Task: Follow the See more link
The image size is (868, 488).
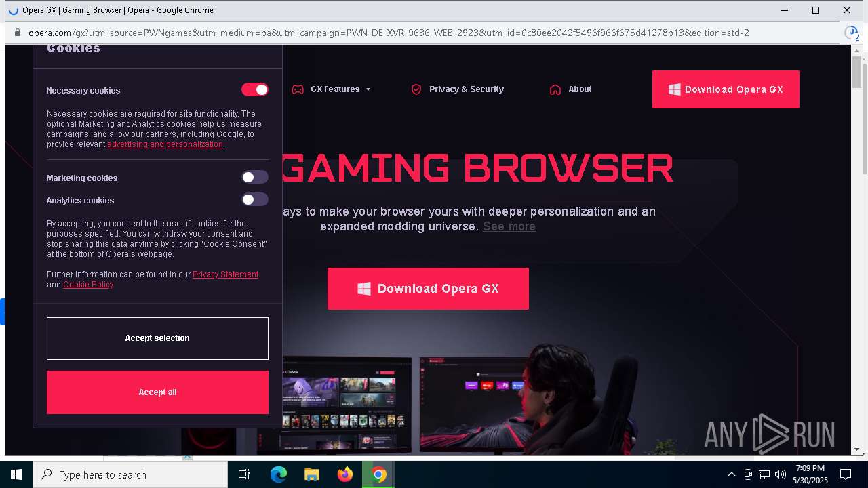Action: [509, 226]
